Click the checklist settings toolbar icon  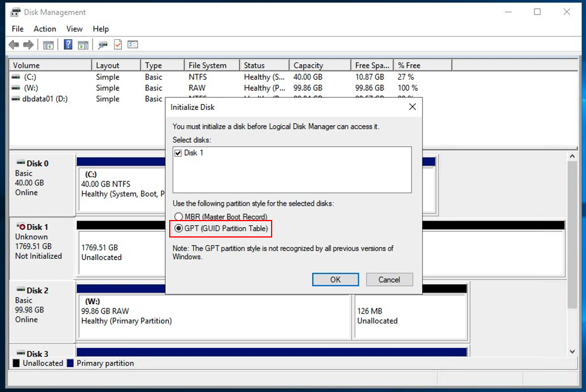(133, 45)
